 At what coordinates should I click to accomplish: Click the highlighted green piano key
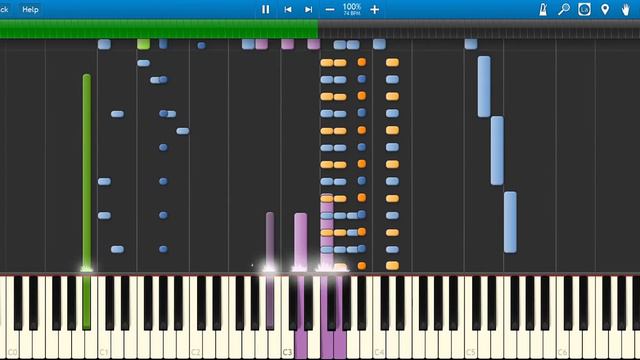tap(87, 302)
